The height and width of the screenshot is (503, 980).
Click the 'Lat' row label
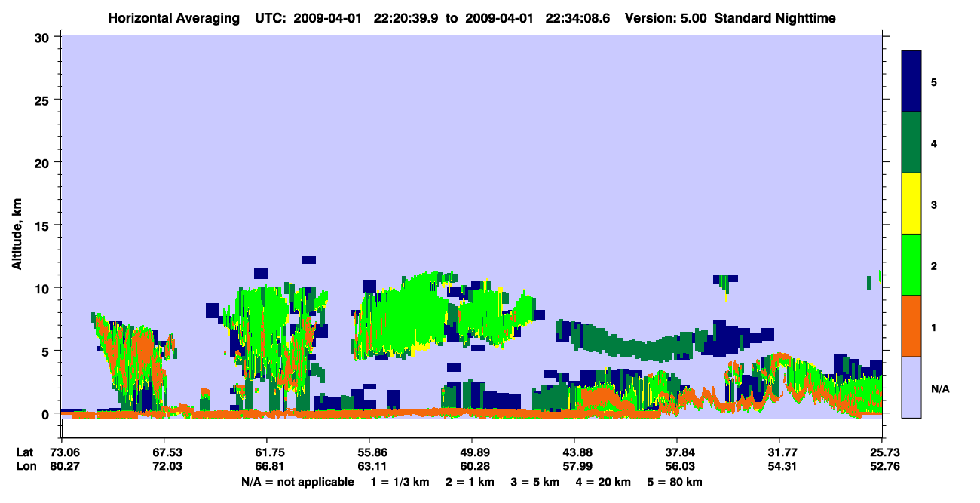click(x=25, y=452)
